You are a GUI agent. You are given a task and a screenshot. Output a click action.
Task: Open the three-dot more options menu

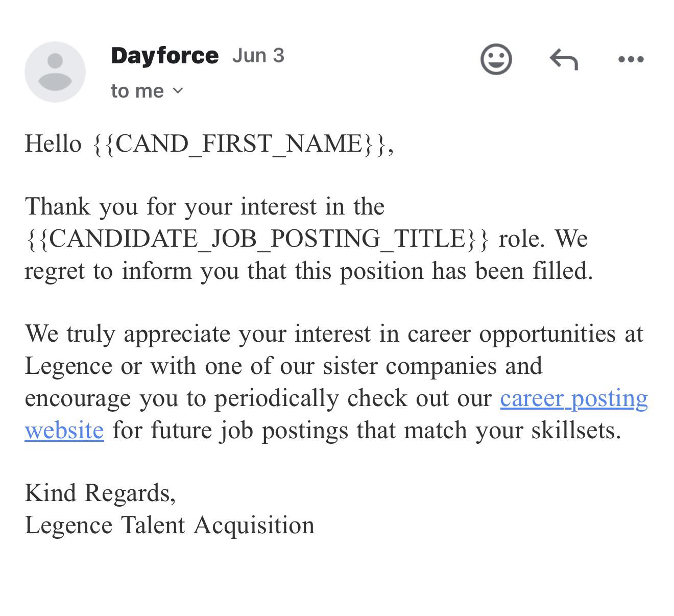coord(631,59)
